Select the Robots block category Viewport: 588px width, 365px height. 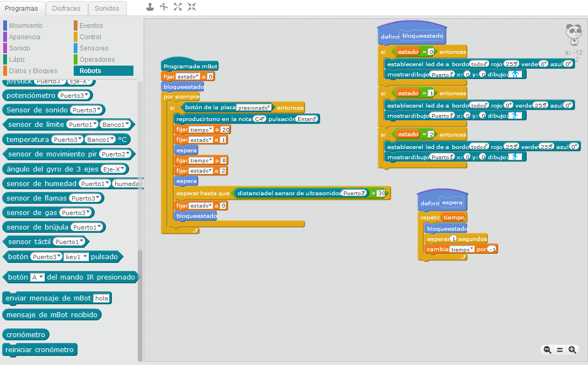click(x=103, y=70)
